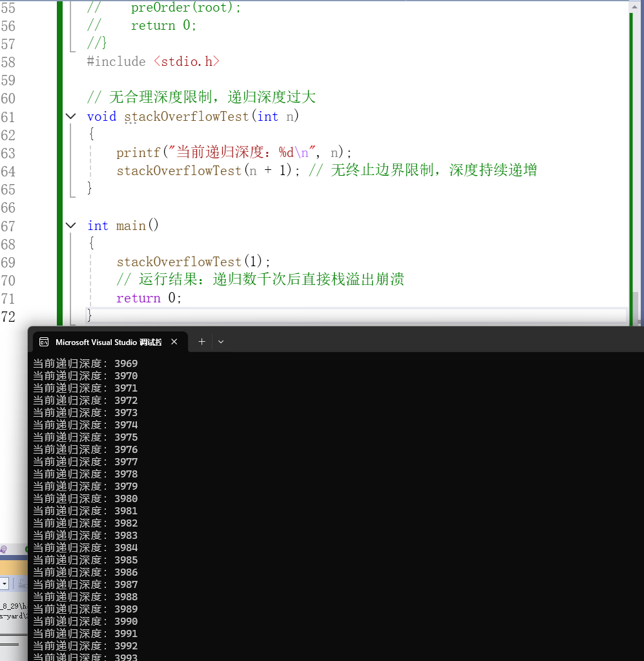644x661 pixels.
Task: Click the recursive stackOverflowTest(n + 1) call
Action: 208,171
